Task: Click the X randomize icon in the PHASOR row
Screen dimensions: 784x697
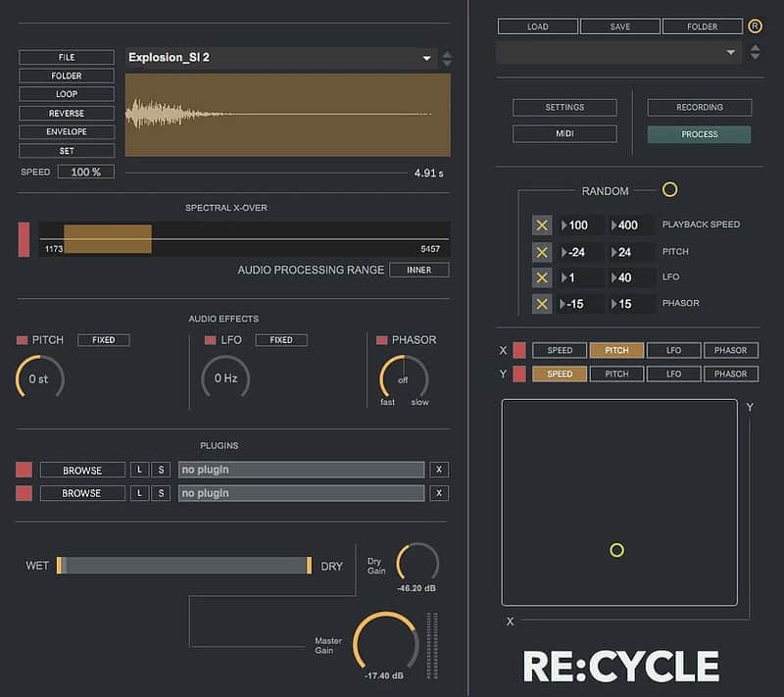Action: tap(542, 304)
